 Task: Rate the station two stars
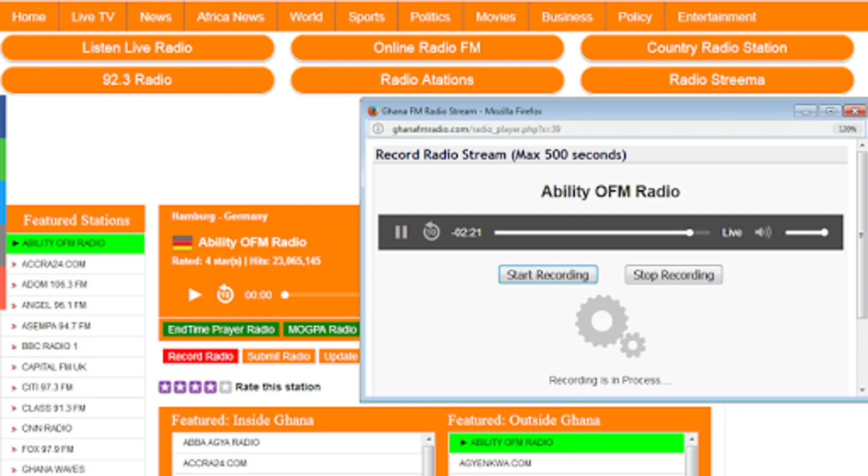coord(180,387)
